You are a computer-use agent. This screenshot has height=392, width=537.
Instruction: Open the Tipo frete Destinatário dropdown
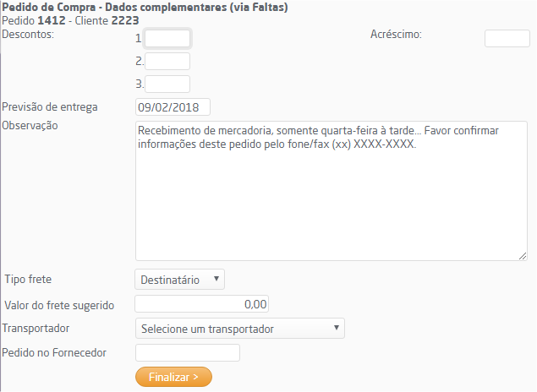(x=179, y=280)
